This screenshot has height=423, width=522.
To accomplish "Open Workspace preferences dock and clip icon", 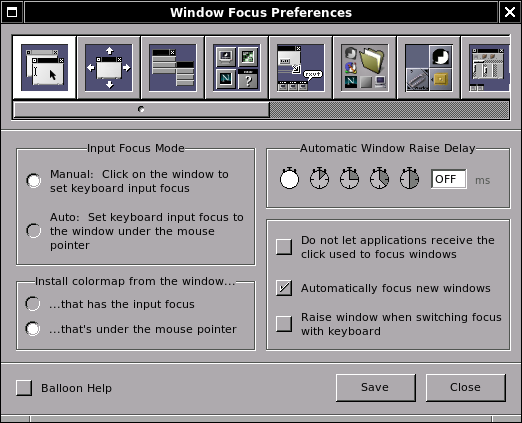I will tap(429, 68).
